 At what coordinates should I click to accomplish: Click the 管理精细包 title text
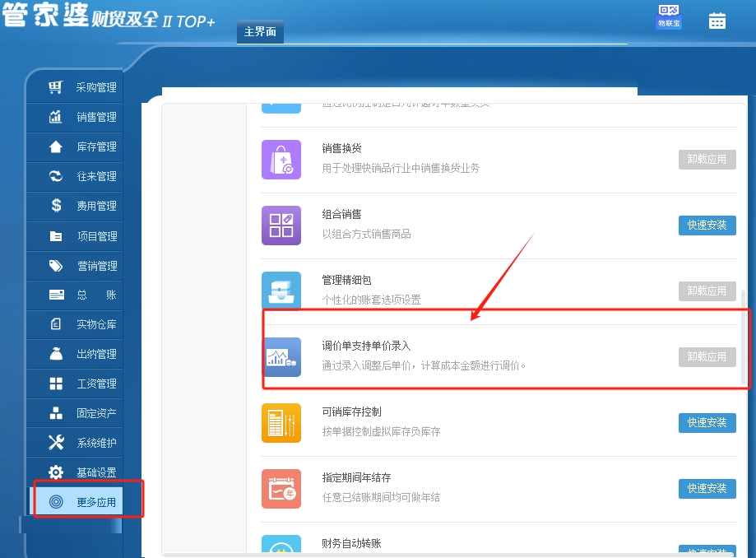pyautogui.click(x=346, y=280)
